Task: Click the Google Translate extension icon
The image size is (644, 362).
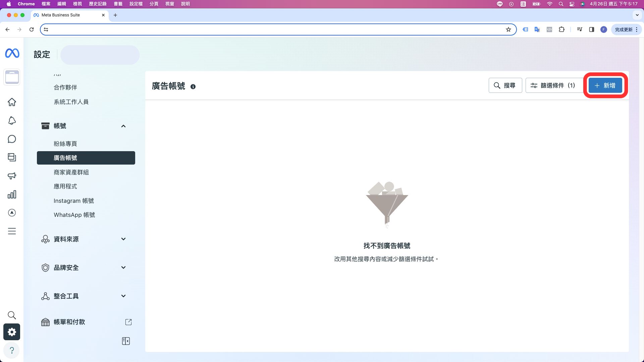Action: point(537,29)
